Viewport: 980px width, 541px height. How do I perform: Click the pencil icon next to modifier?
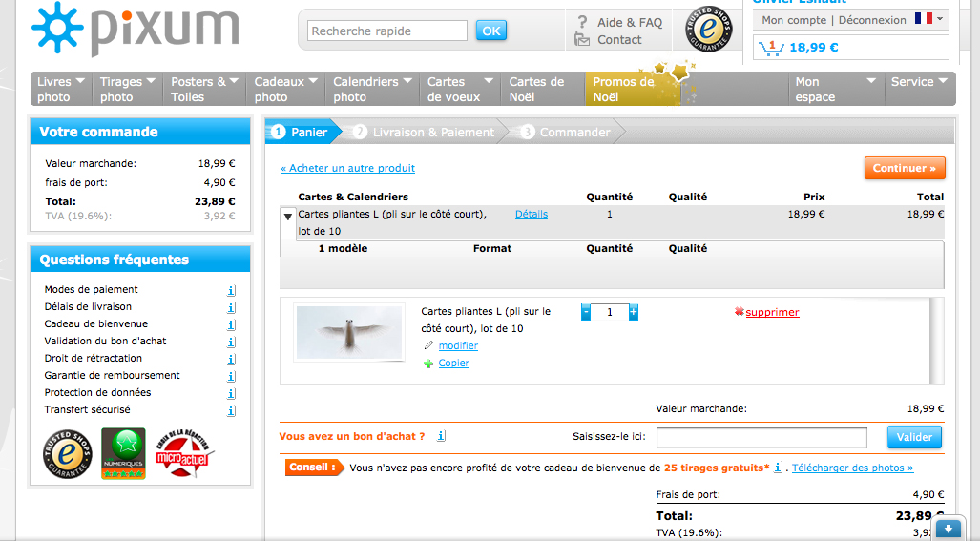pyautogui.click(x=428, y=345)
